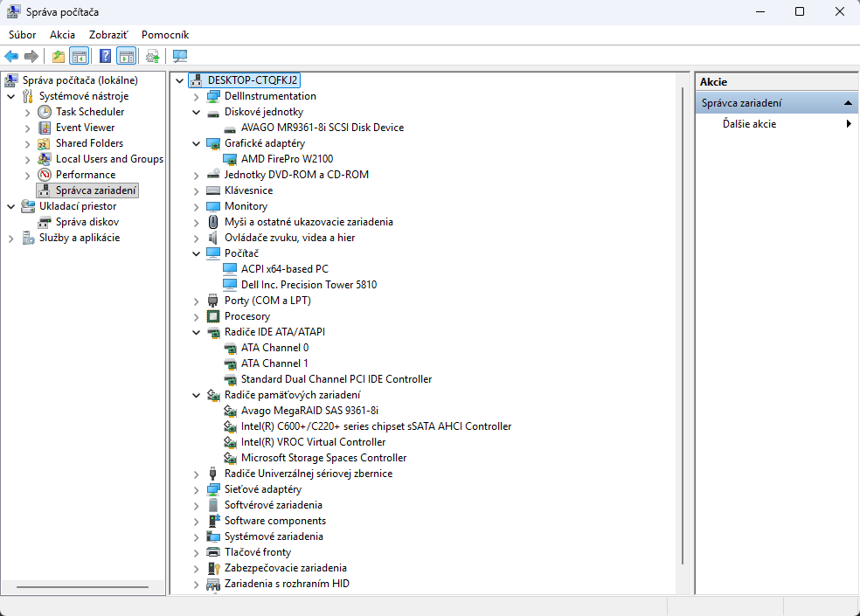The height and width of the screenshot is (616, 860).
Task: Click the monitor with magnifier toolbar icon
Action: coord(179,55)
